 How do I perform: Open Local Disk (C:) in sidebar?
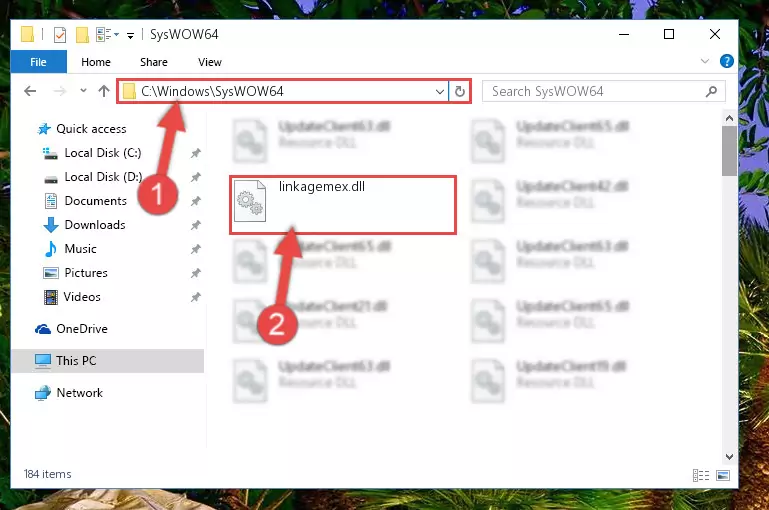pos(103,153)
